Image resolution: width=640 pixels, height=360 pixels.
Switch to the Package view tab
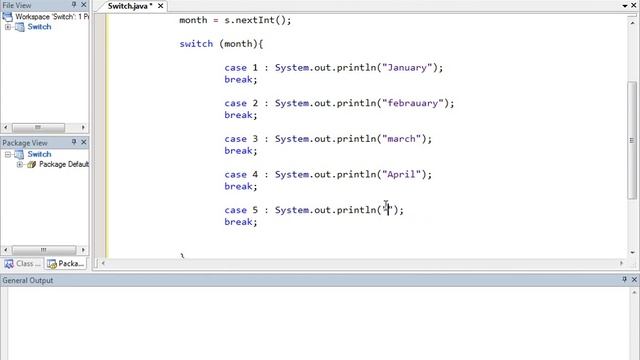click(x=66, y=264)
